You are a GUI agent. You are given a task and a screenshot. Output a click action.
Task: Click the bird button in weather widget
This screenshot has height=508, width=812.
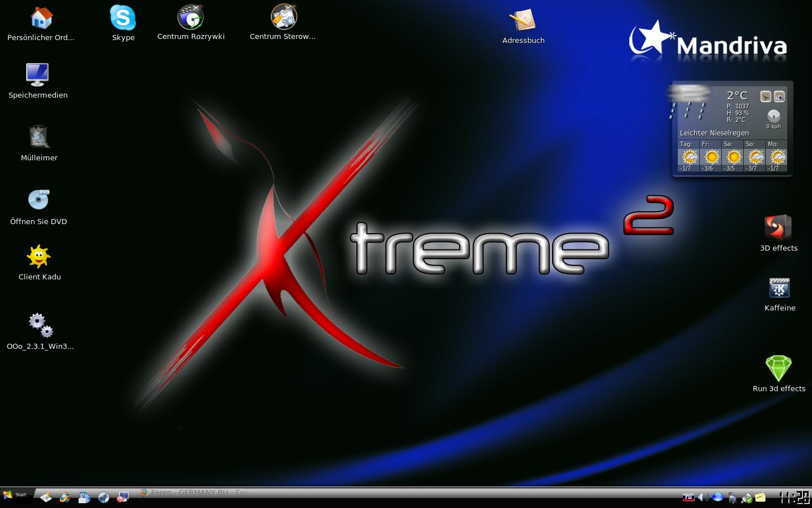tap(765, 97)
